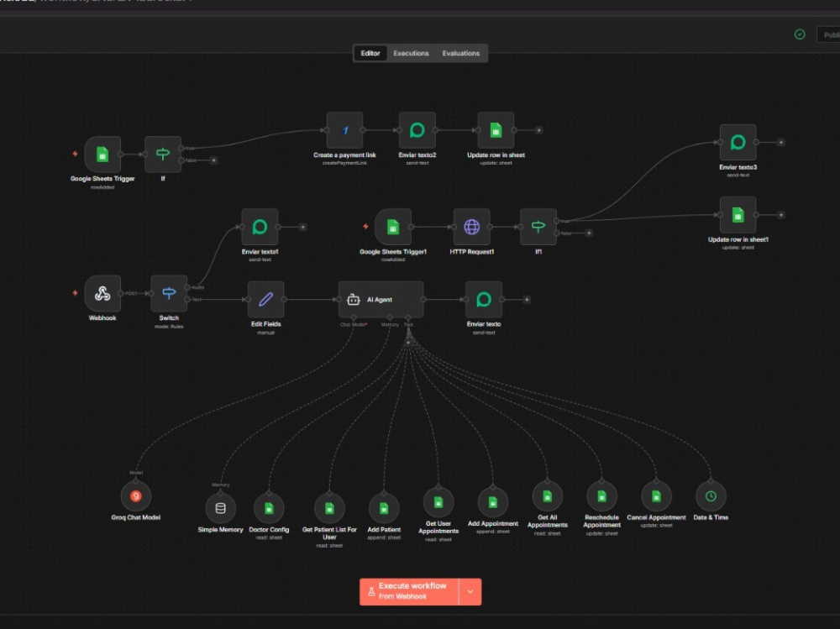Viewport: 840px width, 629px height.
Task: Select the HTTP Request1 globe node
Action: [471, 228]
